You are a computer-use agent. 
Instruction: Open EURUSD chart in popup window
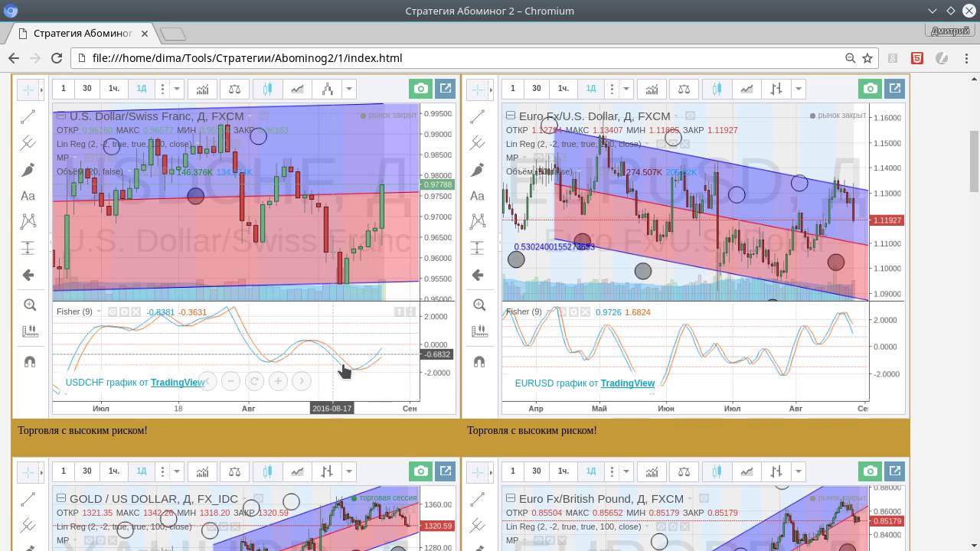[894, 89]
